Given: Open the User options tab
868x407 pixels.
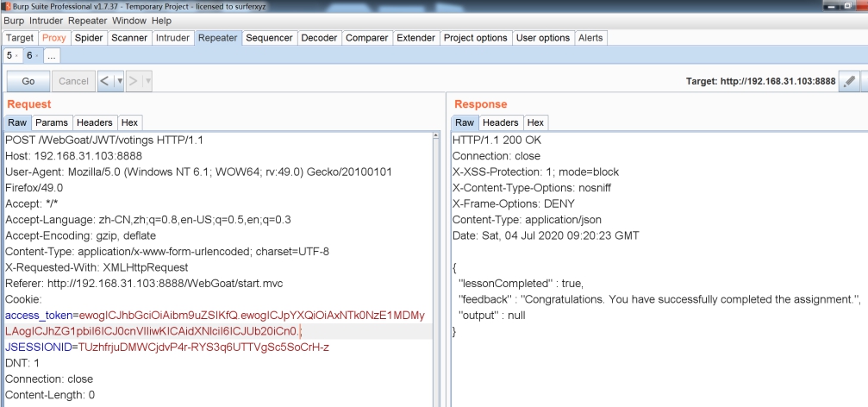Looking at the screenshot, I should click(542, 38).
